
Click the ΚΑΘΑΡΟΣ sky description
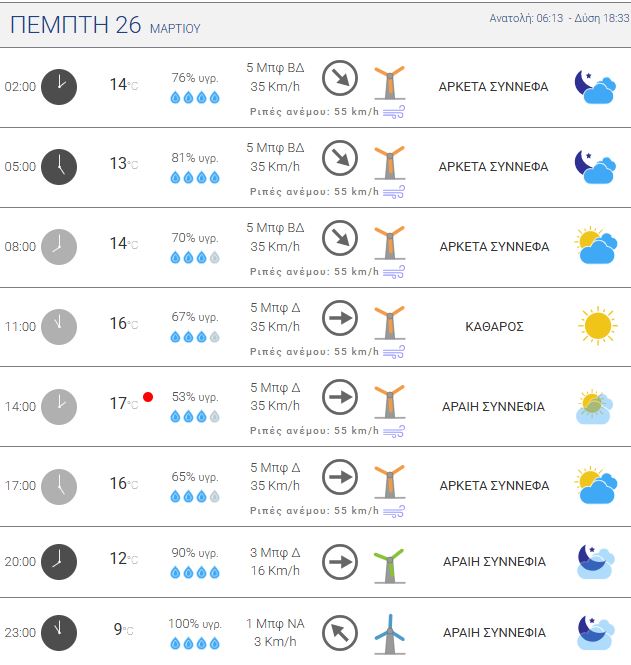(494, 326)
